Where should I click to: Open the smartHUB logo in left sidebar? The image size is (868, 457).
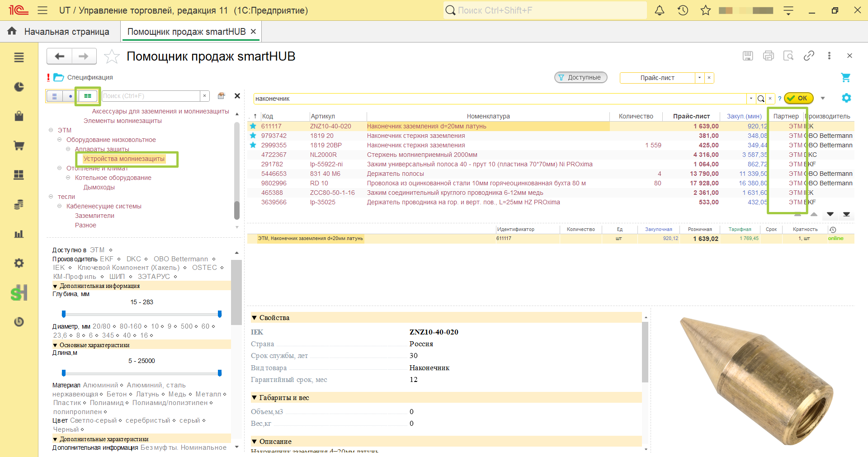19,293
